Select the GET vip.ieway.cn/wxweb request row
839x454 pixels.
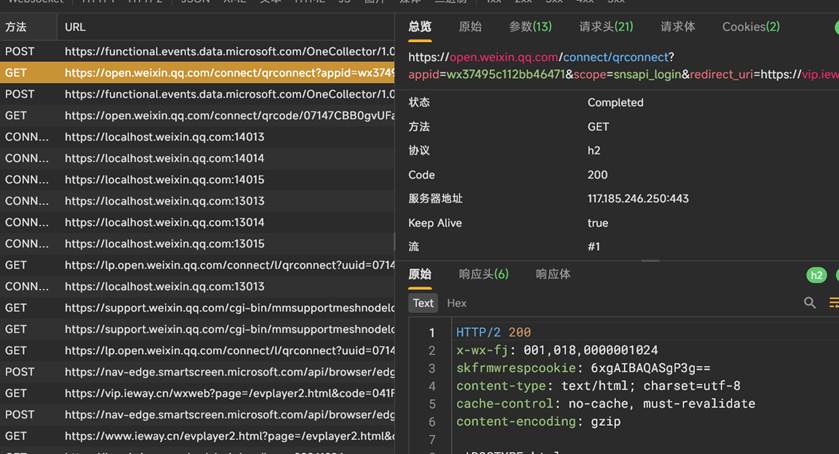coord(197,394)
